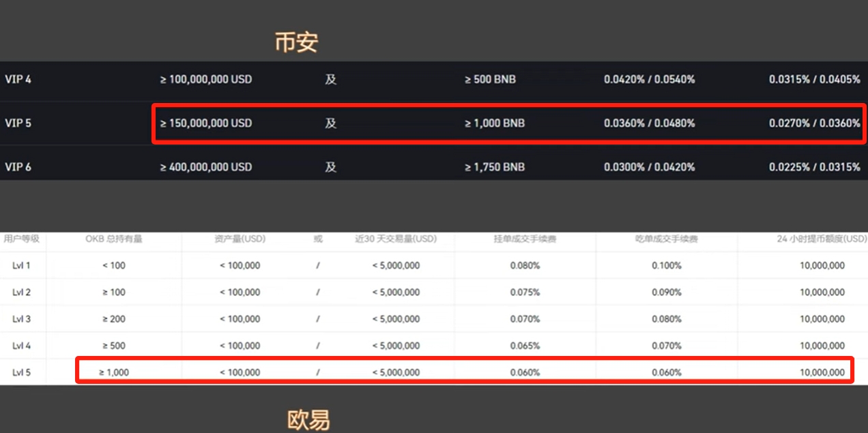Viewport: 868px width, 433px height.
Task: Select the "< 100,000" asset cell in Lvl 5 row
Action: pyautogui.click(x=240, y=372)
